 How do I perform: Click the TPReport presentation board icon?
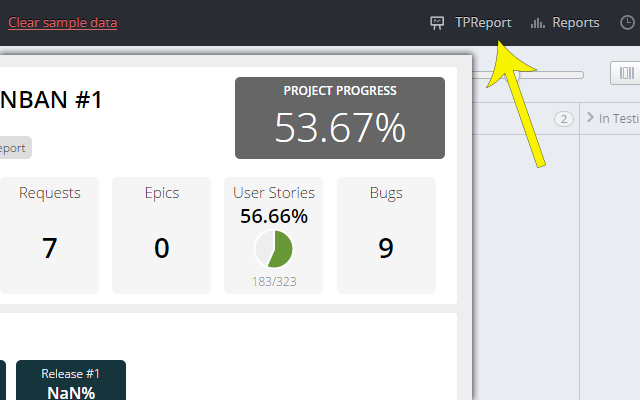pos(437,23)
